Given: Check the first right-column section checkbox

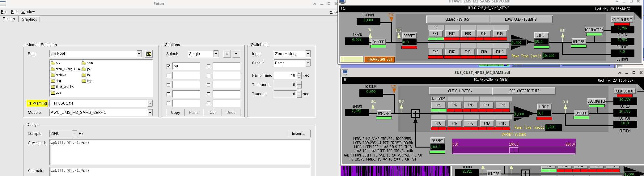Looking at the screenshot, I should [x=209, y=66].
